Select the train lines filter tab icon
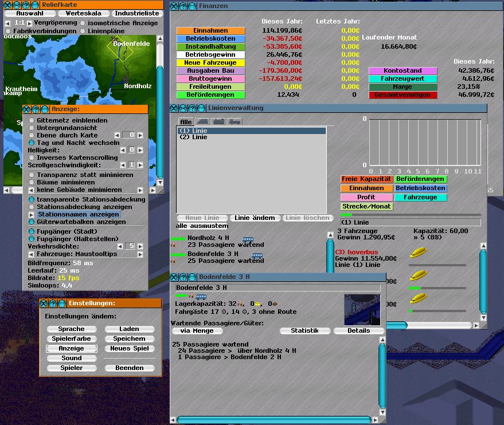Viewport: 504px width, 425px height. (203, 122)
